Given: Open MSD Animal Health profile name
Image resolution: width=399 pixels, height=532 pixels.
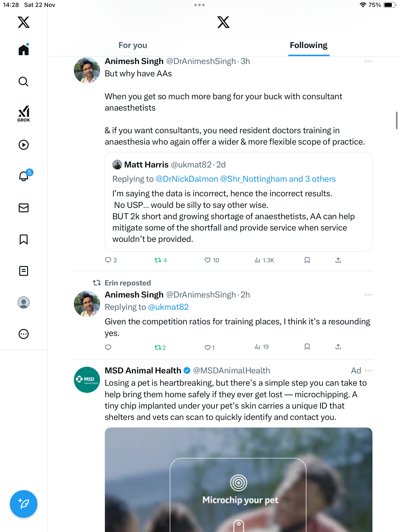Looking at the screenshot, I should [x=143, y=371].
